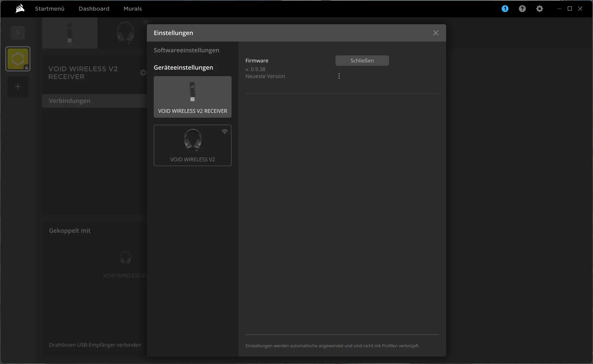This screenshot has width=593, height=364.
Task: Select VOID WIRELESS V2 headset card
Action: 192,145
